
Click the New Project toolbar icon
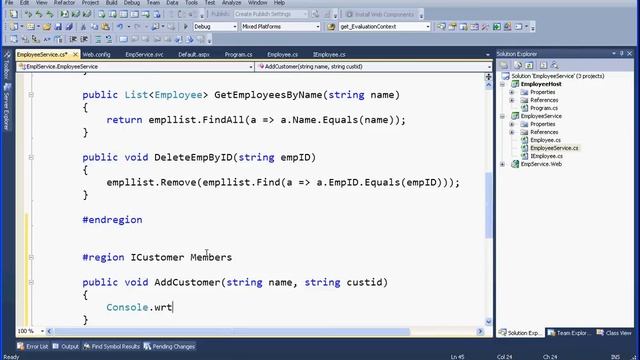[x=14, y=27]
